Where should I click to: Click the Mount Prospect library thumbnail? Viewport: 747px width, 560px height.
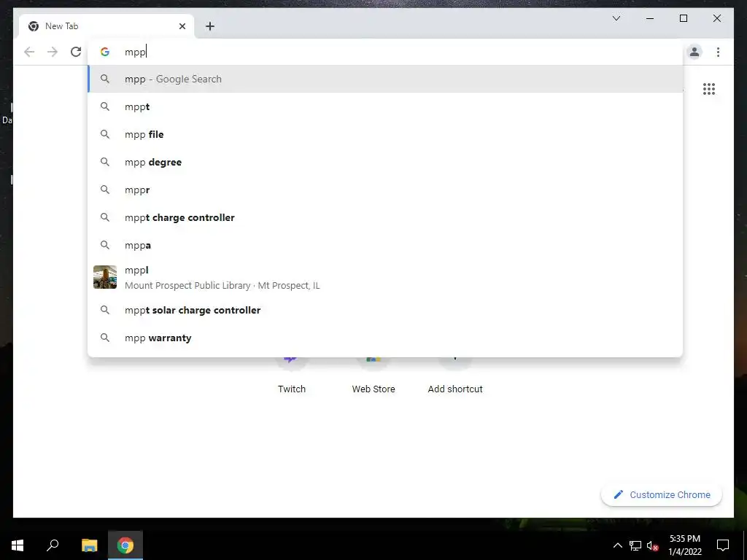(105, 277)
